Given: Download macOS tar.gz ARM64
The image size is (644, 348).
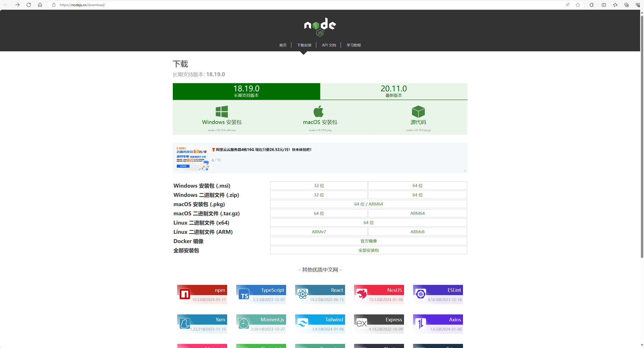Looking at the screenshot, I should click(418, 213).
